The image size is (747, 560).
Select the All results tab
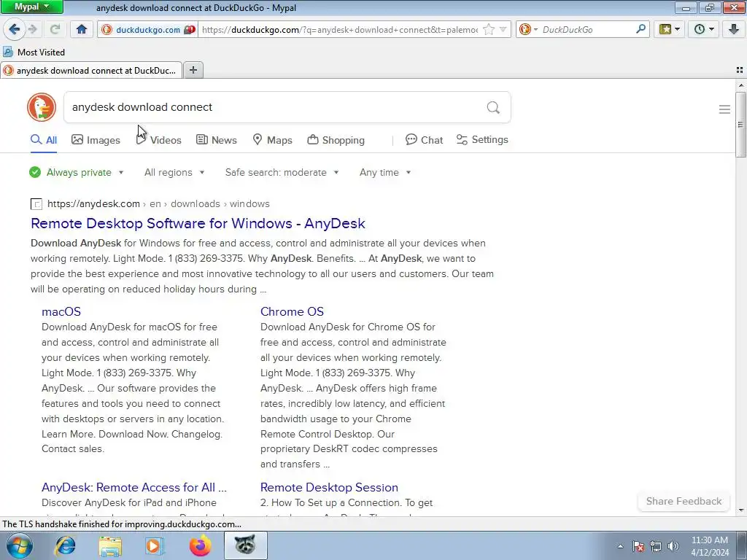pos(44,140)
